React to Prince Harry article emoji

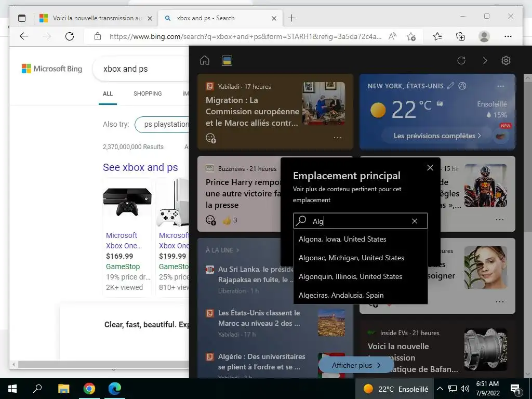click(x=211, y=220)
